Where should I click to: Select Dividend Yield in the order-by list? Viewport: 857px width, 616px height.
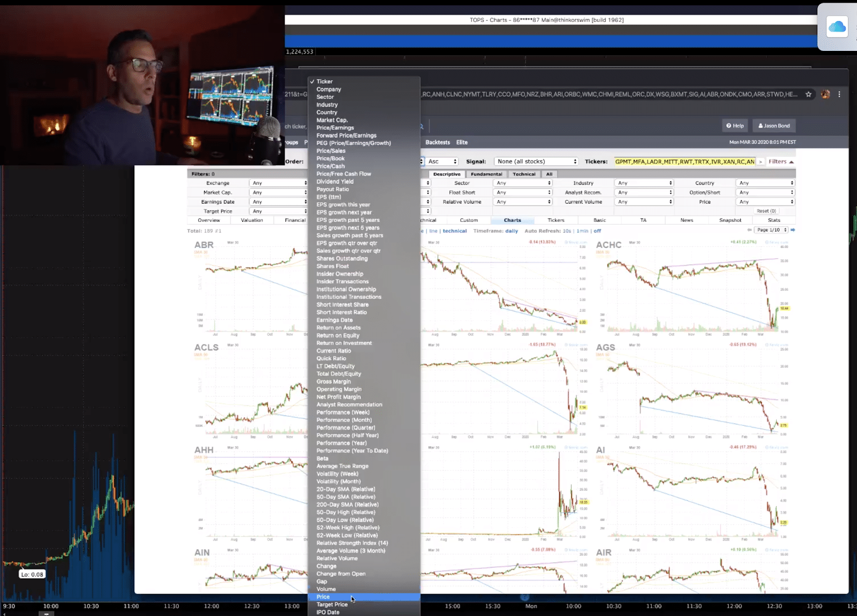tap(364, 182)
